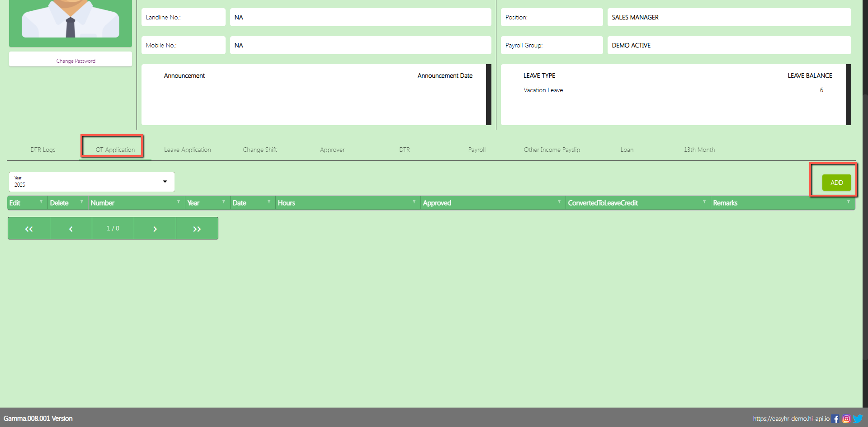
Task: Filter the Date column
Action: tap(269, 202)
